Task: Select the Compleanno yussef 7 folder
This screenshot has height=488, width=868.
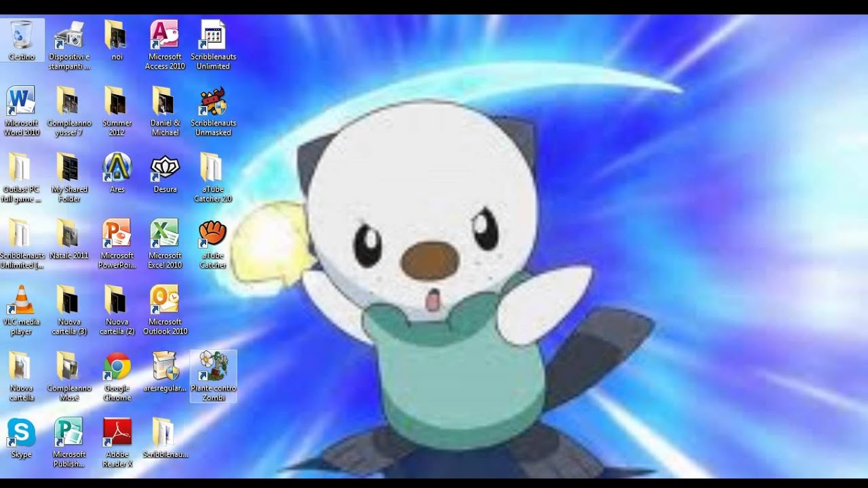Action: tap(69, 112)
